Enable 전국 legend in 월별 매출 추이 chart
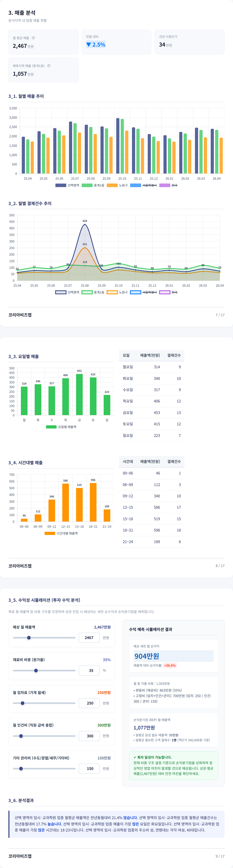233x868 pixels. click(x=168, y=185)
